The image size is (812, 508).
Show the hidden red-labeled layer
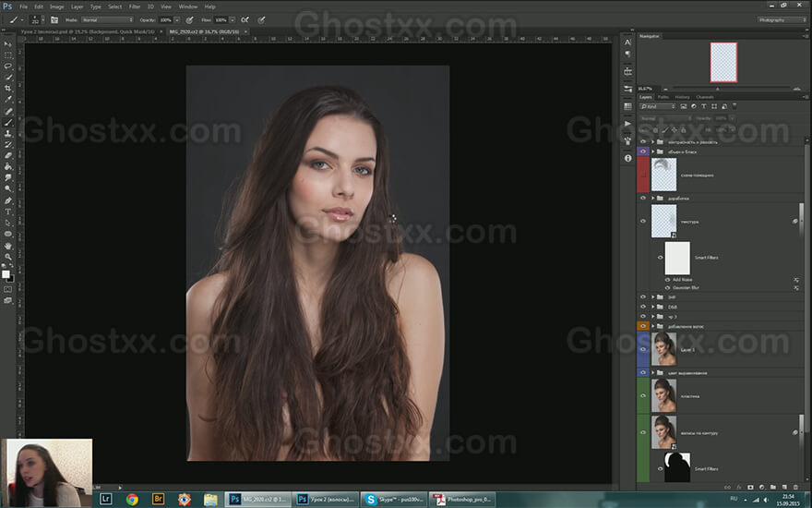click(643, 175)
